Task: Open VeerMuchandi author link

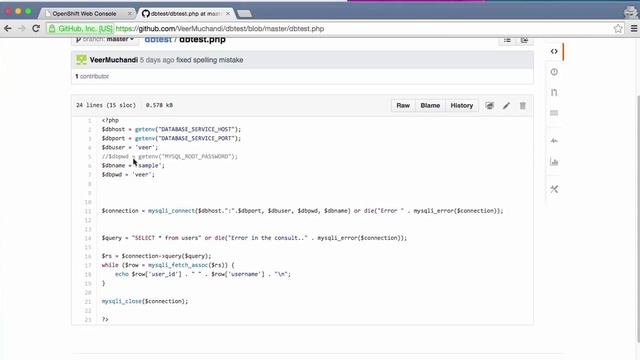Action: 113,60
